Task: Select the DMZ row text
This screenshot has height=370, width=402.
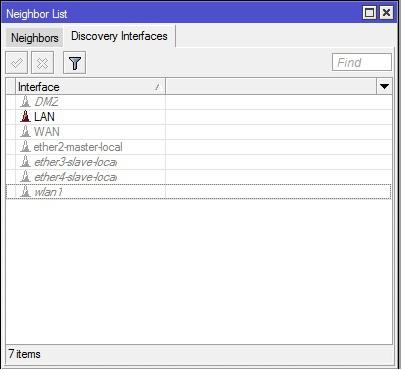Action: [x=46, y=102]
